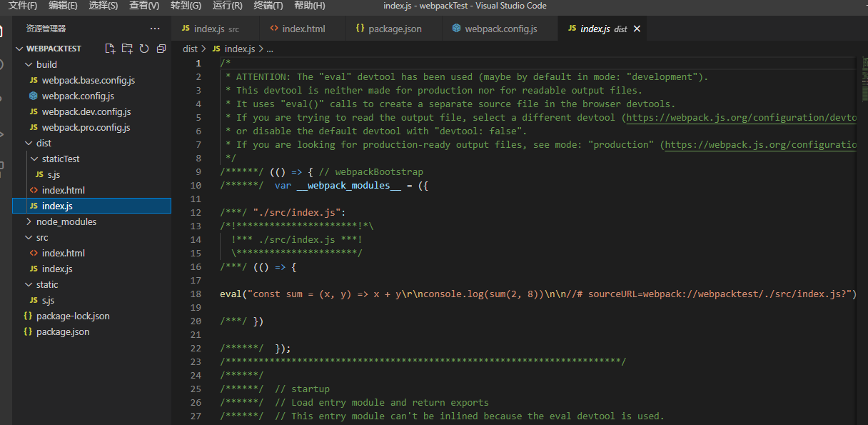Switch to index.html tab
The width and height of the screenshot is (868, 425).
click(301, 29)
